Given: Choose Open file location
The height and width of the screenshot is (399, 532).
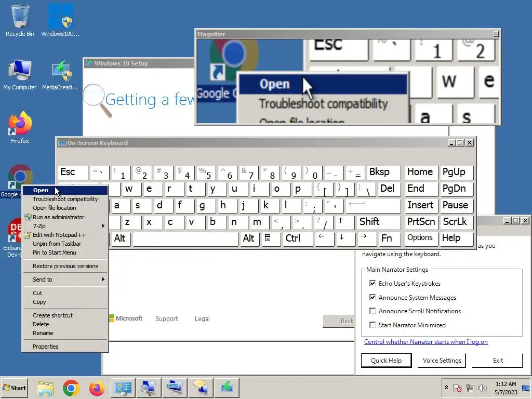Looking at the screenshot, I should click(x=64, y=208).
